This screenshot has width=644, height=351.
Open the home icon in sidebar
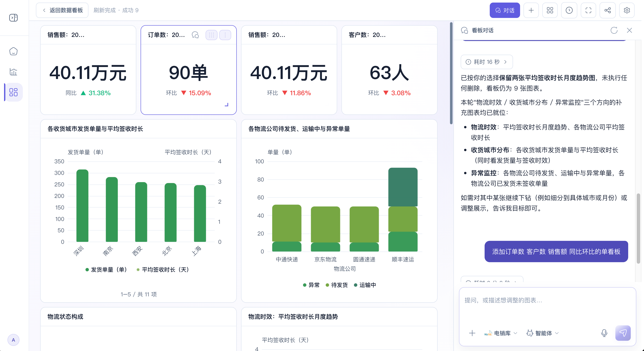pos(13,51)
